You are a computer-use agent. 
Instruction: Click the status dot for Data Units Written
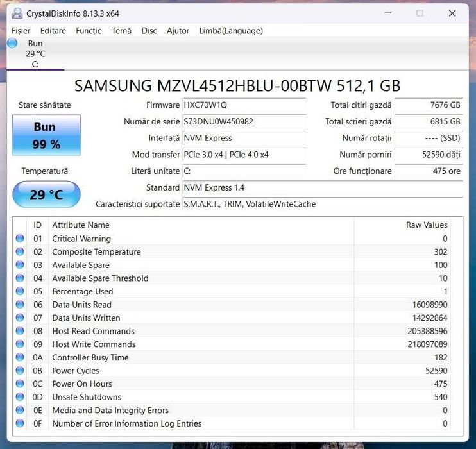pos(20,318)
